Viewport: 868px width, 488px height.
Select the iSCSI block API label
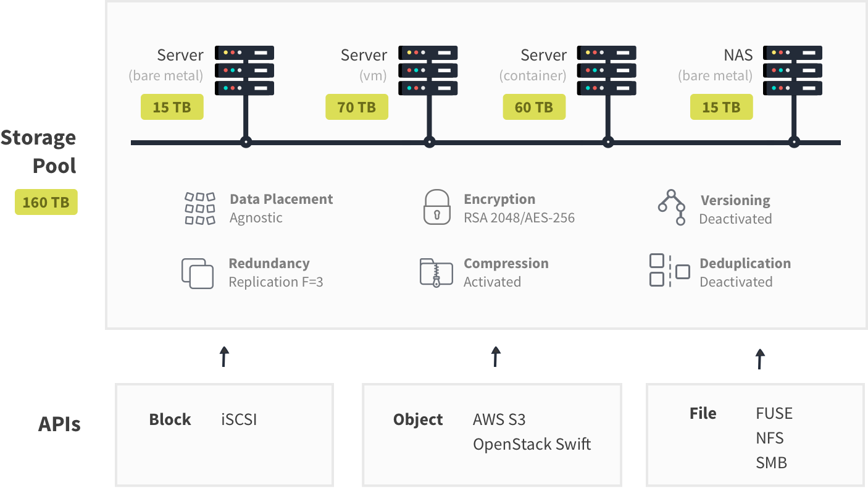(x=239, y=420)
